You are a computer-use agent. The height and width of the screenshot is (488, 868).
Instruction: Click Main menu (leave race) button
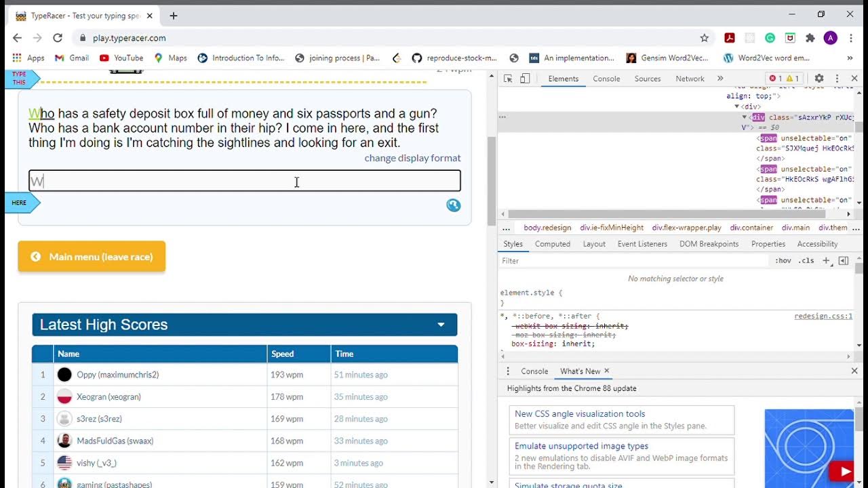[92, 257]
